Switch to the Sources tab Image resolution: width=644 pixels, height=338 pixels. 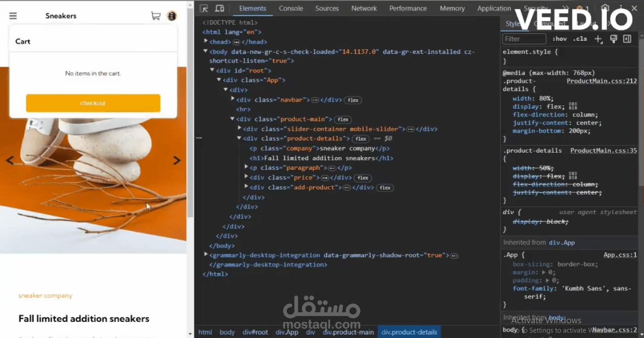tap(327, 8)
